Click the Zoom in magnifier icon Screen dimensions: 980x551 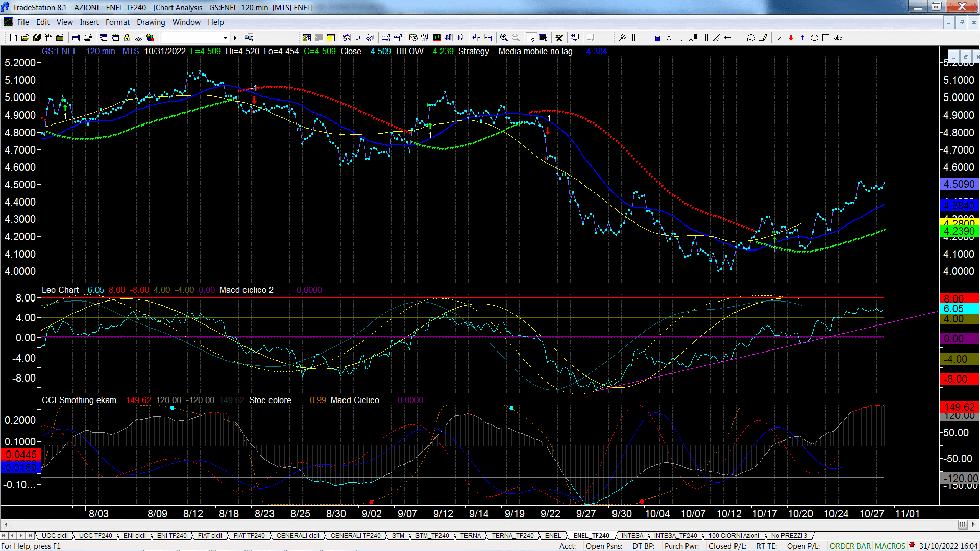click(504, 38)
